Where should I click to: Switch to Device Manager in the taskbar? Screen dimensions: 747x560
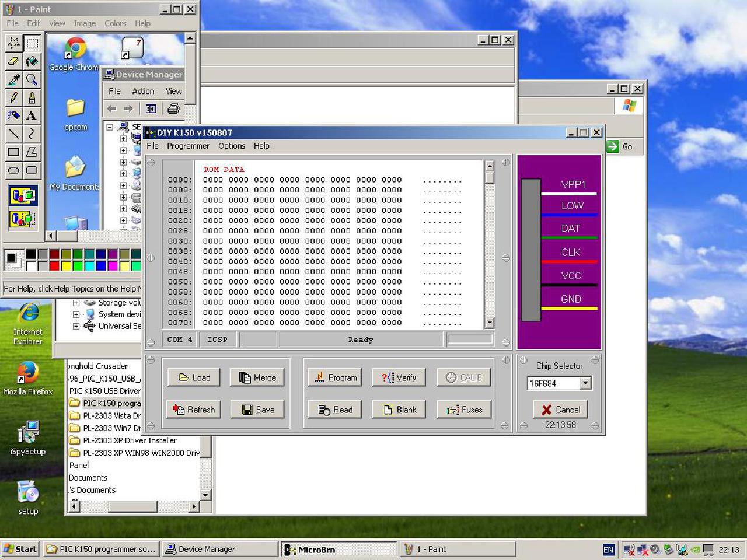point(219,549)
